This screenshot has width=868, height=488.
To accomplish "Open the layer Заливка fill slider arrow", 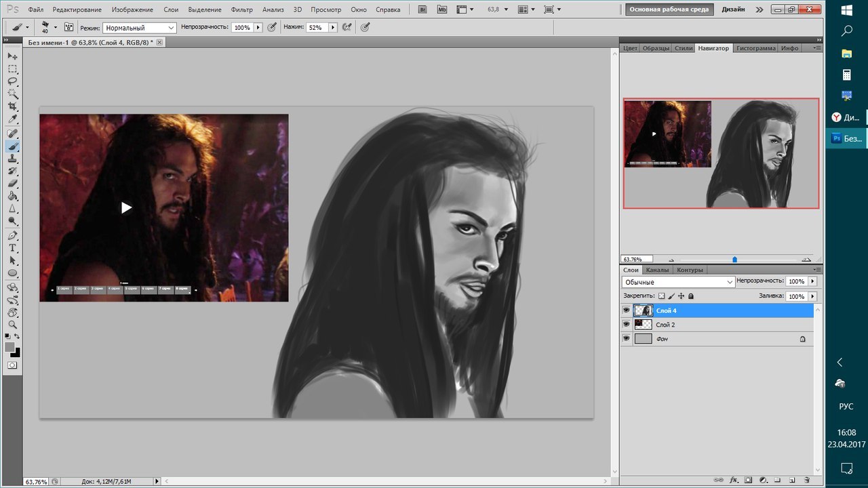I will [x=812, y=296].
